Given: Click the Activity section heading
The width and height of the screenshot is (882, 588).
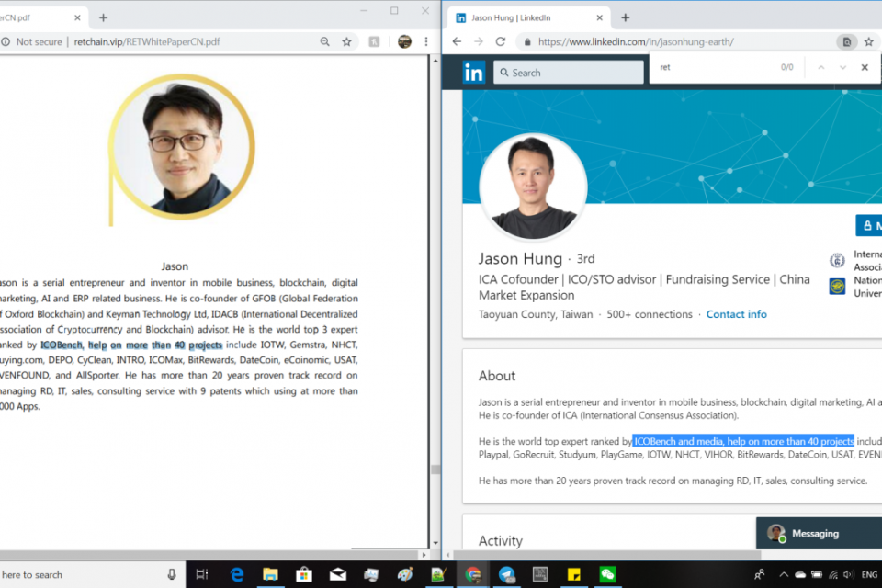Looking at the screenshot, I should point(501,541).
